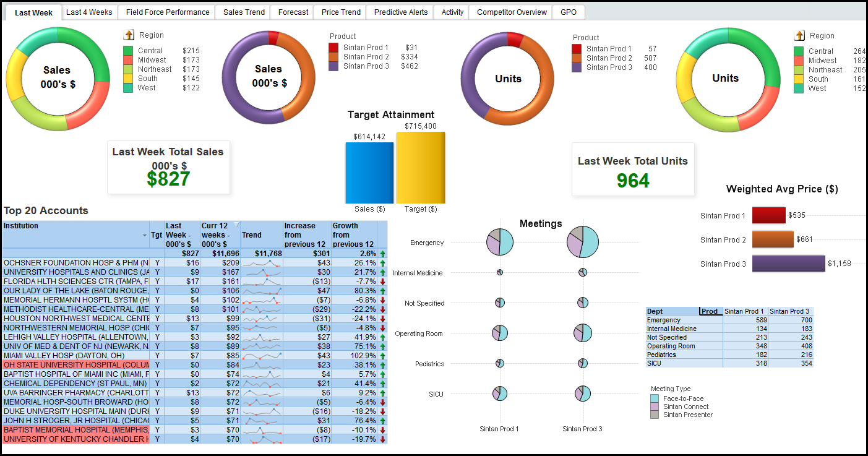
Task: Click Face-to-Face swatch in Meeting Type legend
Action: 655,399
